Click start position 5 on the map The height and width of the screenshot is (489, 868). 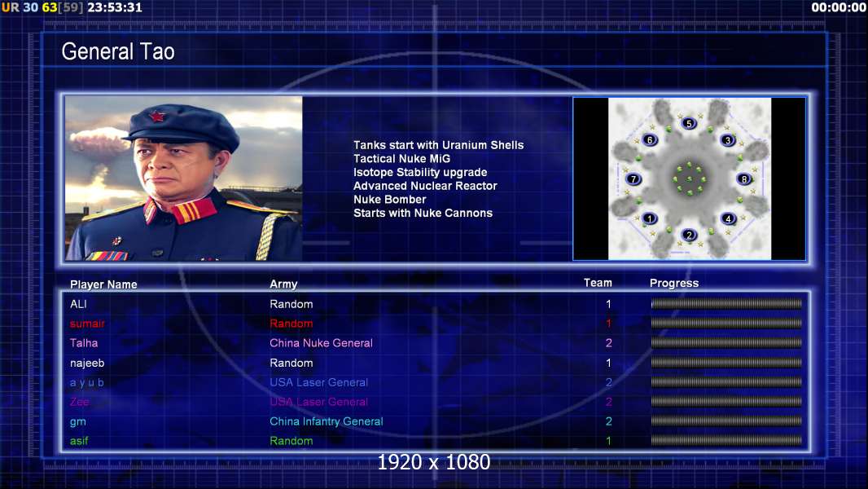pos(689,124)
